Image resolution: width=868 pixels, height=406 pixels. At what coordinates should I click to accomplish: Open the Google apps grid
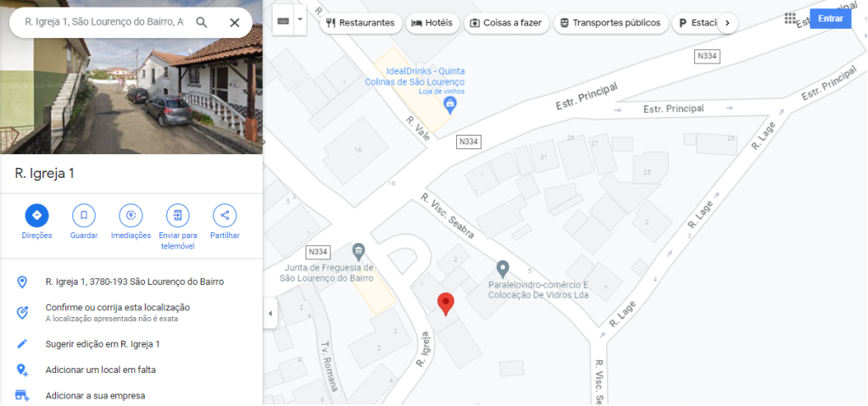(791, 19)
